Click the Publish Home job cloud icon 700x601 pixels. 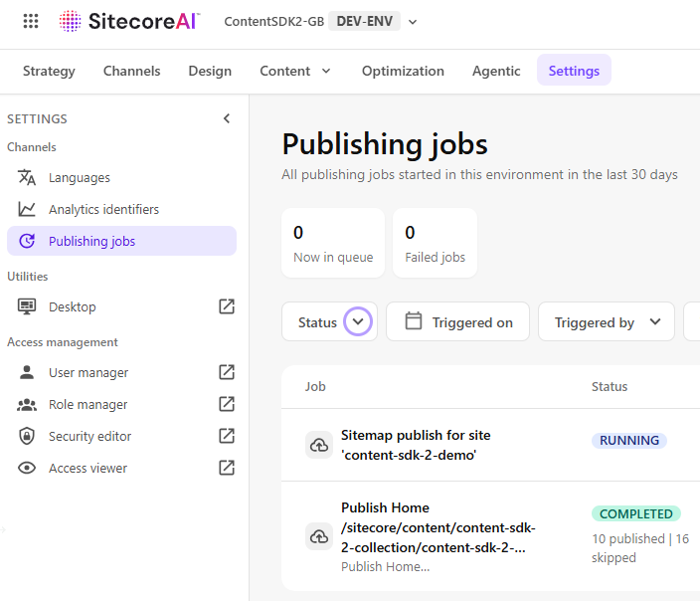coord(319,536)
